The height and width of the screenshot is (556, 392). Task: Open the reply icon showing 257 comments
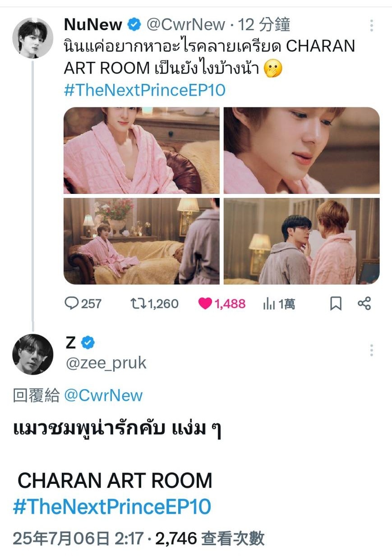pyautogui.click(x=72, y=303)
